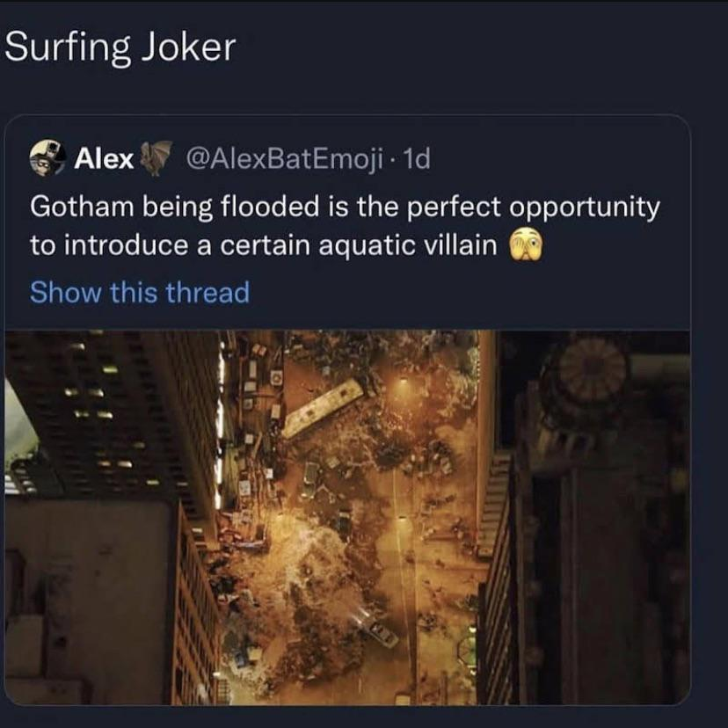This screenshot has width=728, height=728.
Task: Click the quoted tweet's first text line
Action: 345,207
